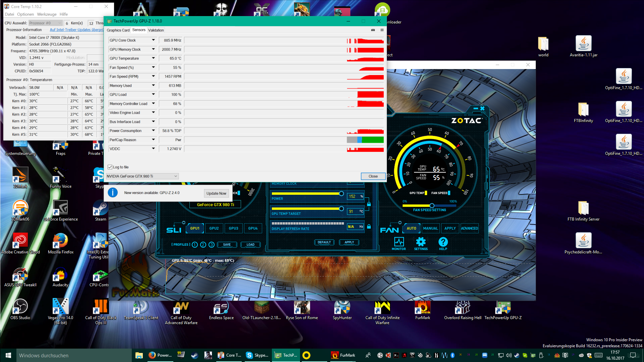Image resolution: width=644 pixels, height=362 pixels.
Task: Switch to the Graphics Card tab
Action: point(118,30)
